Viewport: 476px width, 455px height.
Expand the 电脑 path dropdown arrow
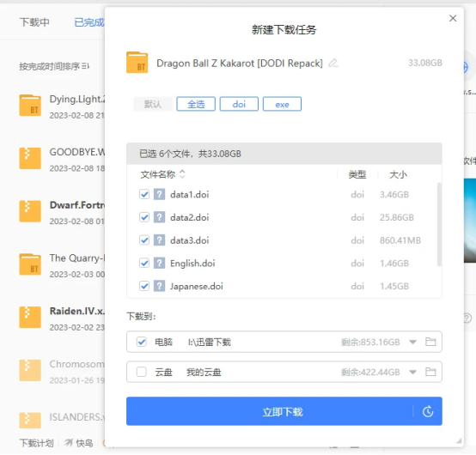coord(412,343)
